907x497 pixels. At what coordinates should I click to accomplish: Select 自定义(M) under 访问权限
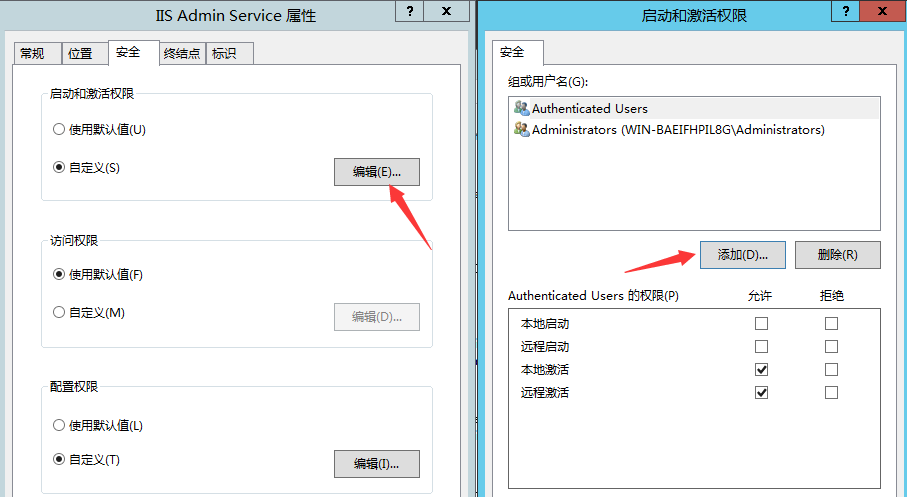[x=58, y=313]
